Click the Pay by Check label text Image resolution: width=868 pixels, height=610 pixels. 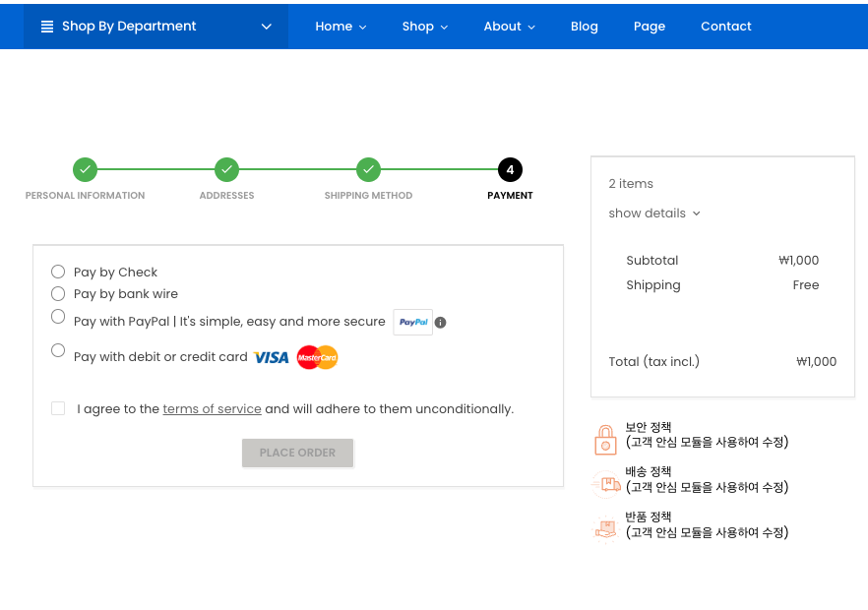tap(116, 273)
